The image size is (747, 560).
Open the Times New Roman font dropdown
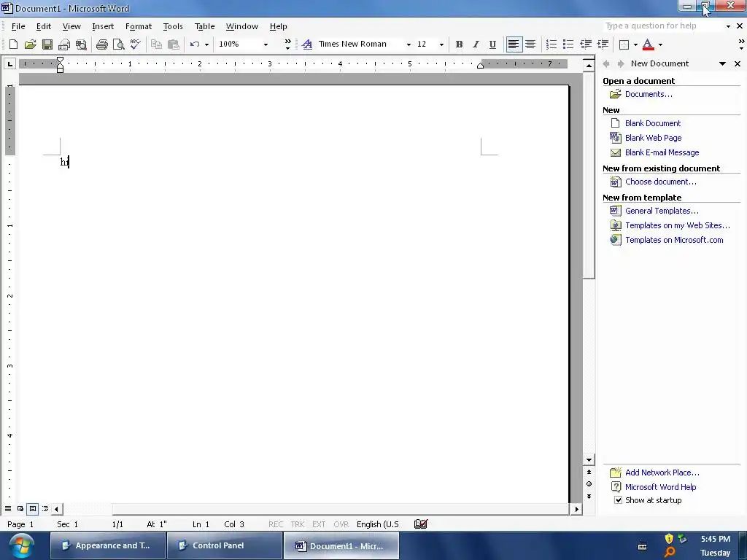(x=409, y=44)
